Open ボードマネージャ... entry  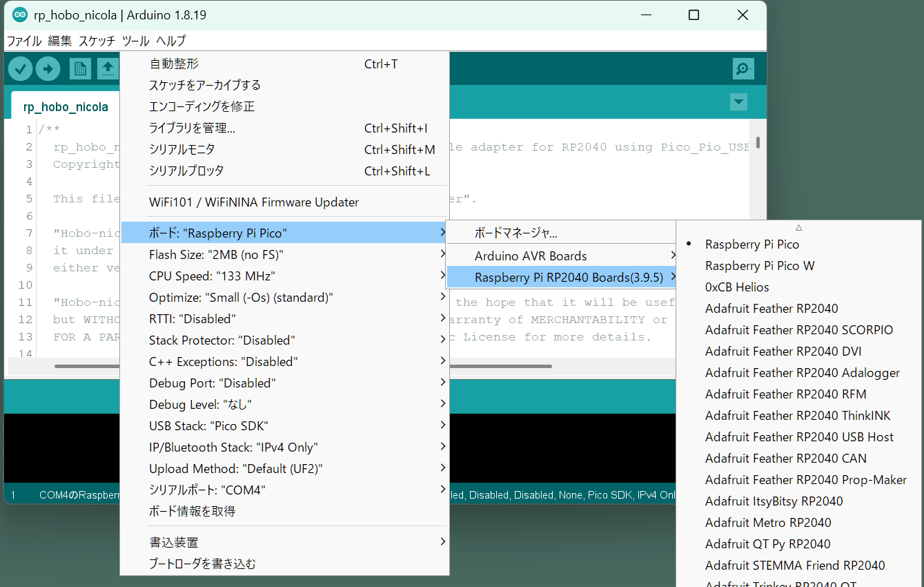point(515,233)
